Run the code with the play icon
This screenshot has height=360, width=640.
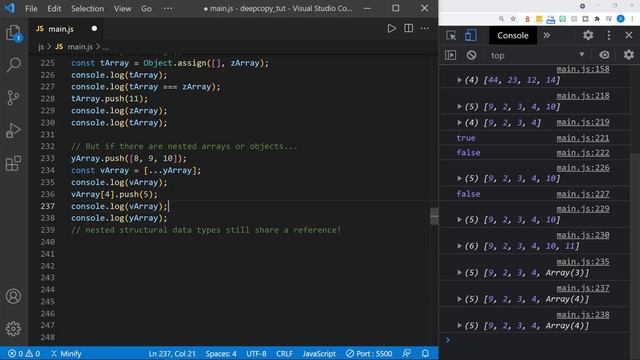[391, 28]
